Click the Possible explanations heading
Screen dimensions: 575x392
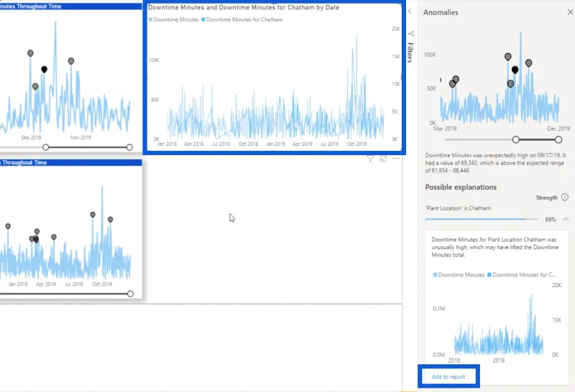(x=461, y=187)
